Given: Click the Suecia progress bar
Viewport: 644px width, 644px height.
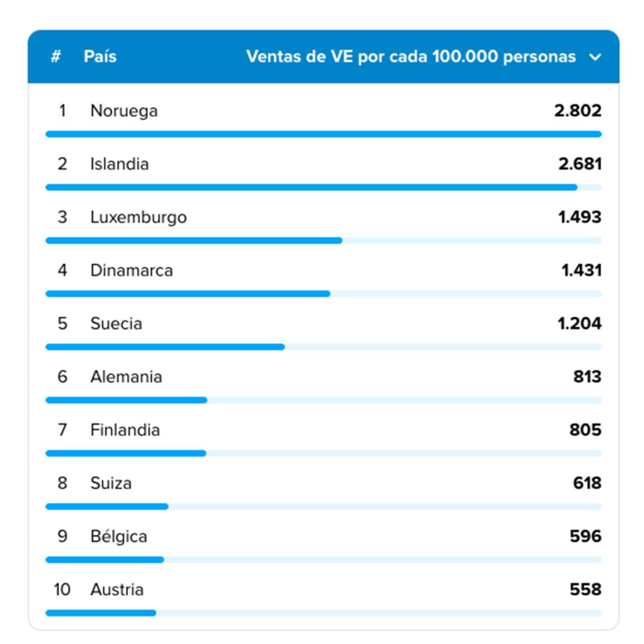Looking at the screenshot, I should click(165, 347).
